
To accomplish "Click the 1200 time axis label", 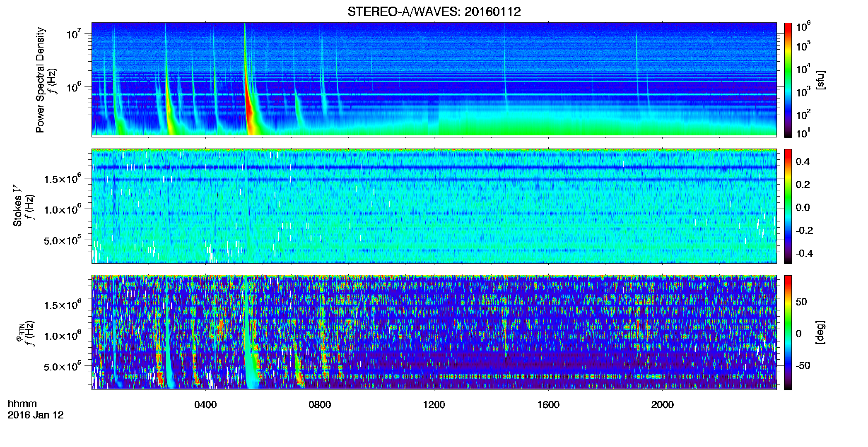I will (434, 404).
